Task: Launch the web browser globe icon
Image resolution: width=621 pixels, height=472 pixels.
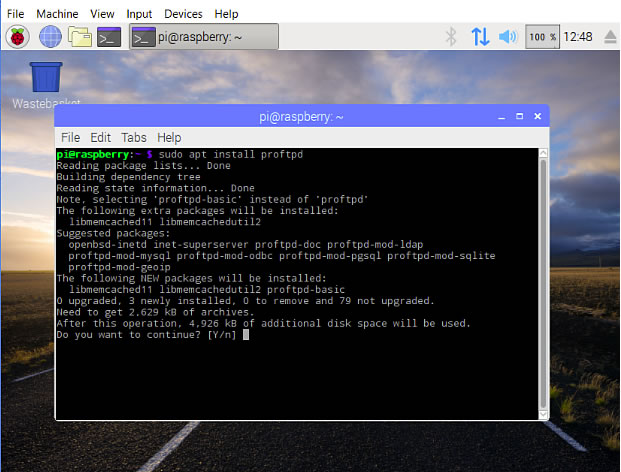Action: 49,37
